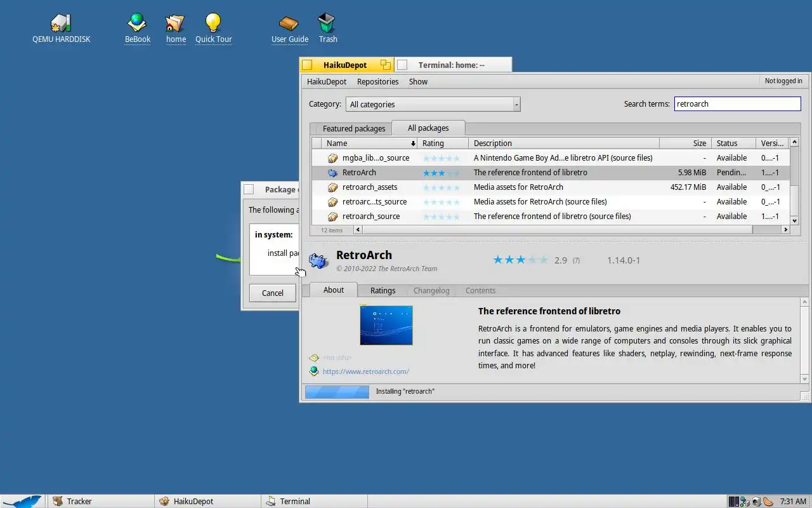Open the Category dropdown
The height and width of the screenshot is (508, 812).
pyautogui.click(x=433, y=104)
